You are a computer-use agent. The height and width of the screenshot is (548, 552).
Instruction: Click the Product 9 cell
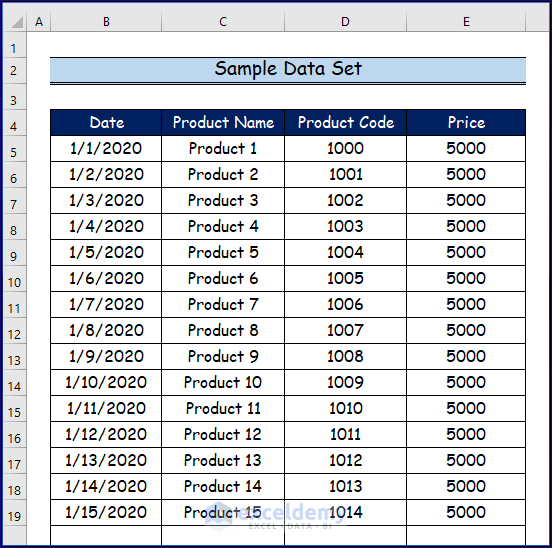223,357
